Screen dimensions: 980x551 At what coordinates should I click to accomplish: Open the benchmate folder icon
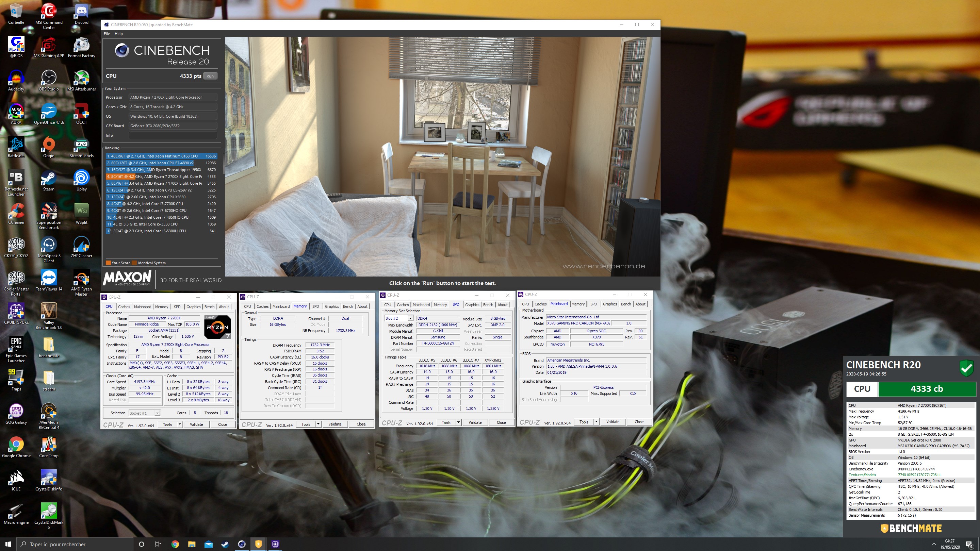[49, 347]
